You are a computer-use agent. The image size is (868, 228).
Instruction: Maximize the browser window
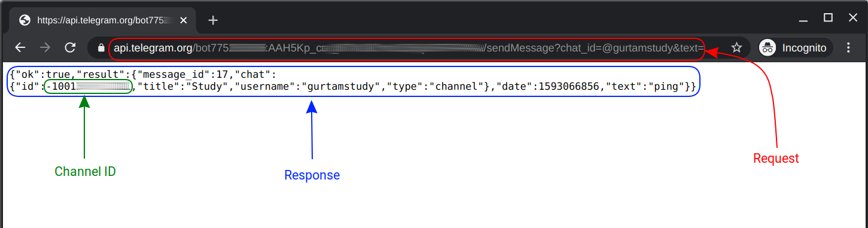coord(828,18)
